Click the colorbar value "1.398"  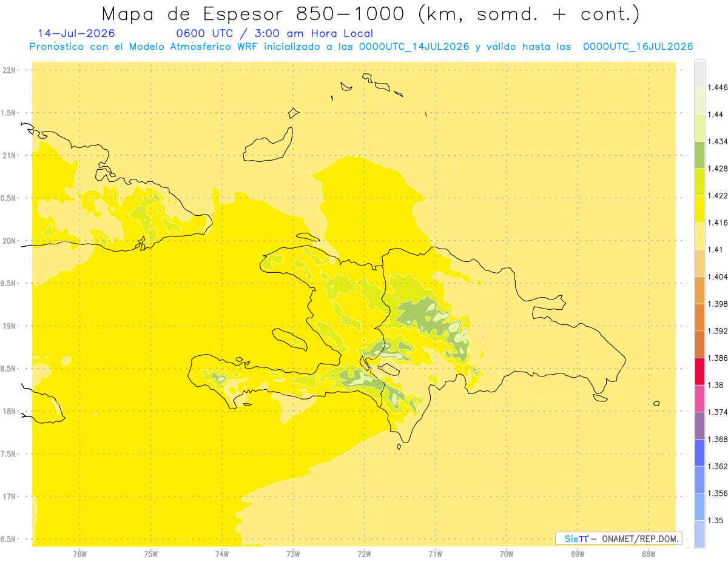coord(718,304)
